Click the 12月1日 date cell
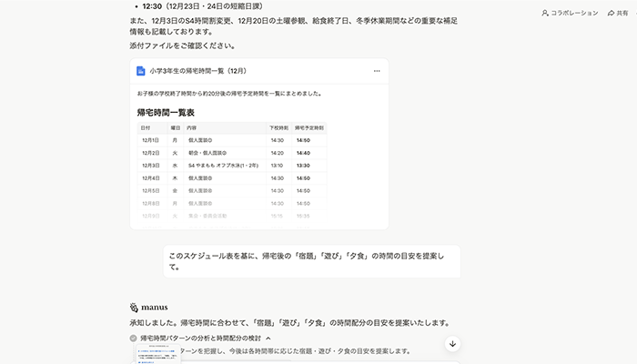The height and width of the screenshot is (364, 637). [x=150, y=140]
